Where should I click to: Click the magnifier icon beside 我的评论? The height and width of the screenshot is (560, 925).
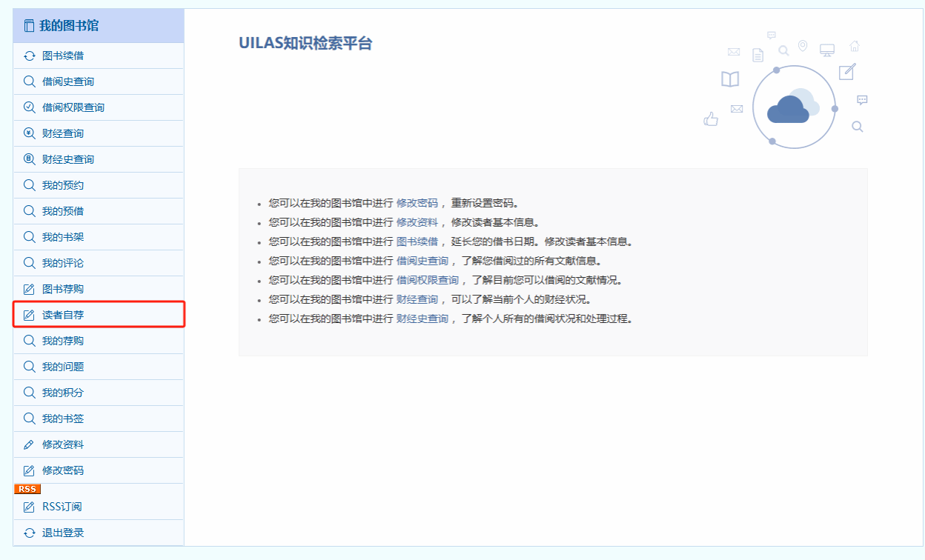[30, 263]
